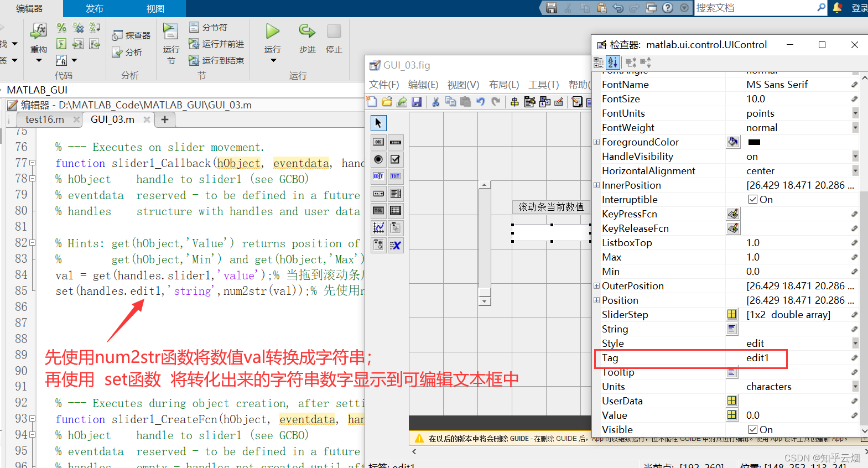Pick the Edit Text component in GUIDE palette
This screenshot has height=468, width=868.
pos(378,176)
